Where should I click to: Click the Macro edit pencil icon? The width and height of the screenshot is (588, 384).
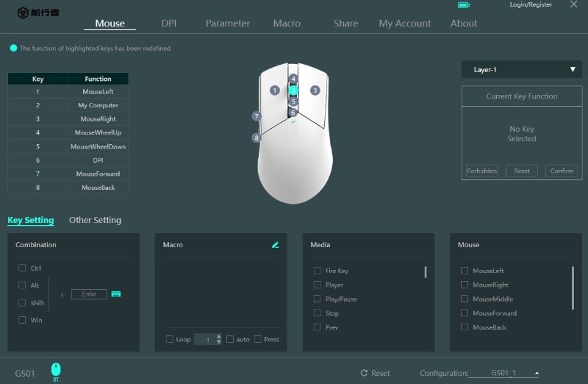click(275, 245)
